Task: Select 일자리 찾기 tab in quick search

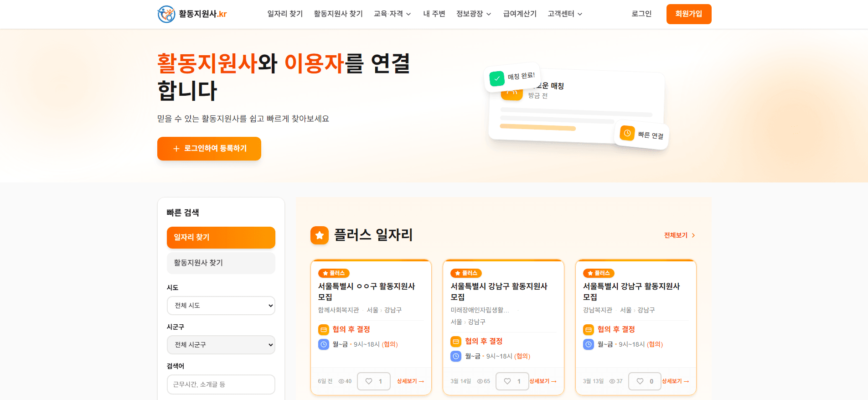Action: (x=221, y=238)
